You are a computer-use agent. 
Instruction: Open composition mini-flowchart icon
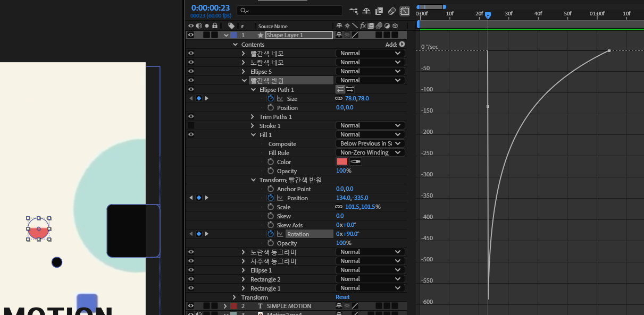pyautogui.click(x=354, y=11)
